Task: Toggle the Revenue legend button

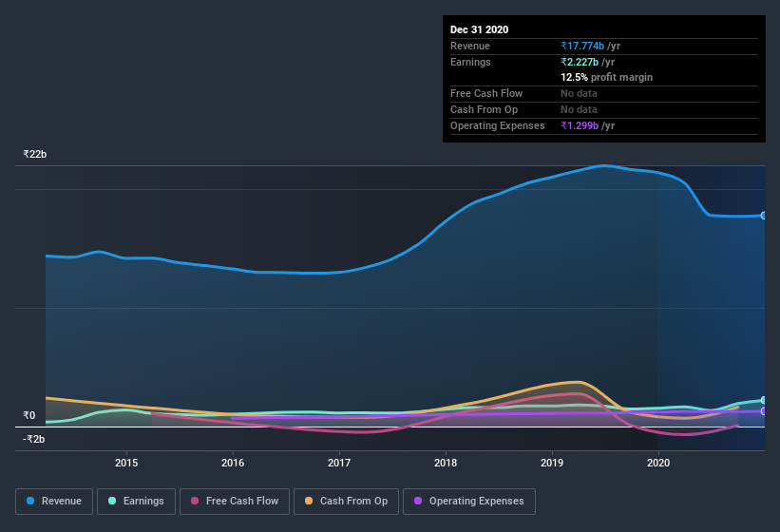Action: tap(54, 502)
